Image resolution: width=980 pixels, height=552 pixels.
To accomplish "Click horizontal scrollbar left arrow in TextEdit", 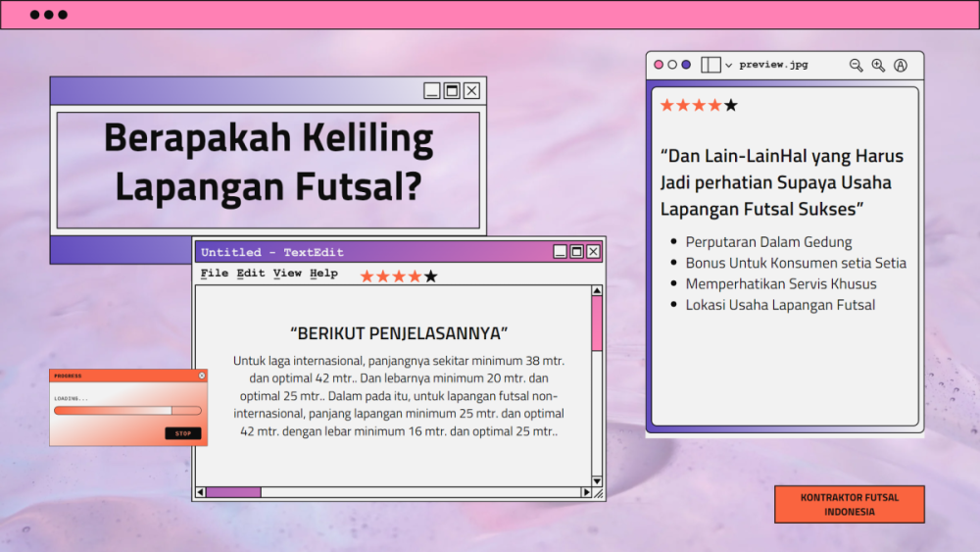I will 201,492.
